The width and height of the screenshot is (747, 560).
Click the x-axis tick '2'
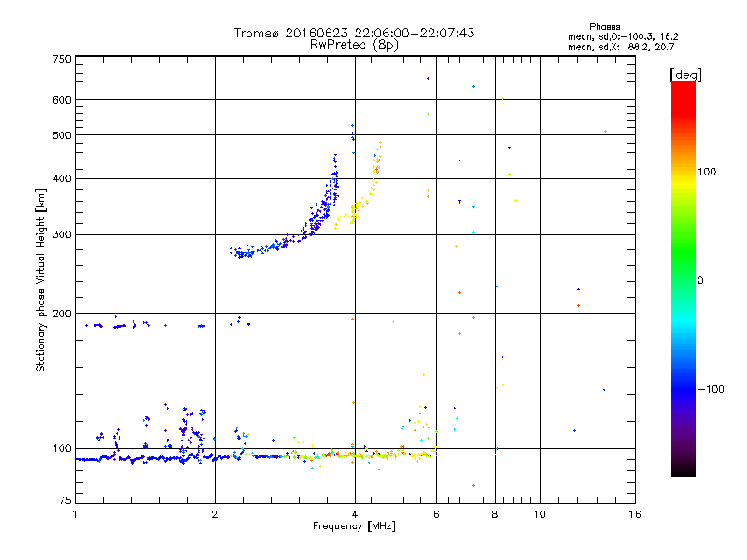tap(215, 514)
